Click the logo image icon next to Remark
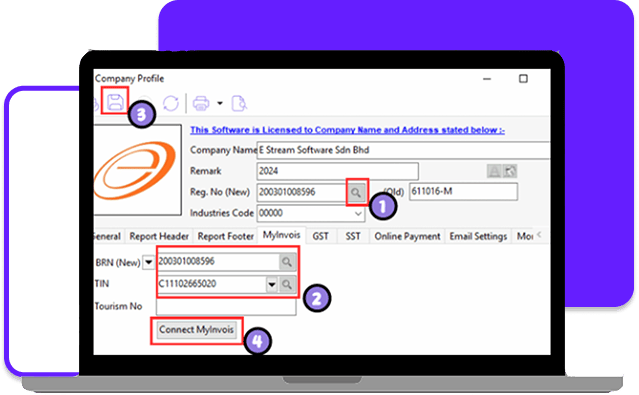Image resolution: width=639 pixels, height=395 pixels. coord(510,171)
